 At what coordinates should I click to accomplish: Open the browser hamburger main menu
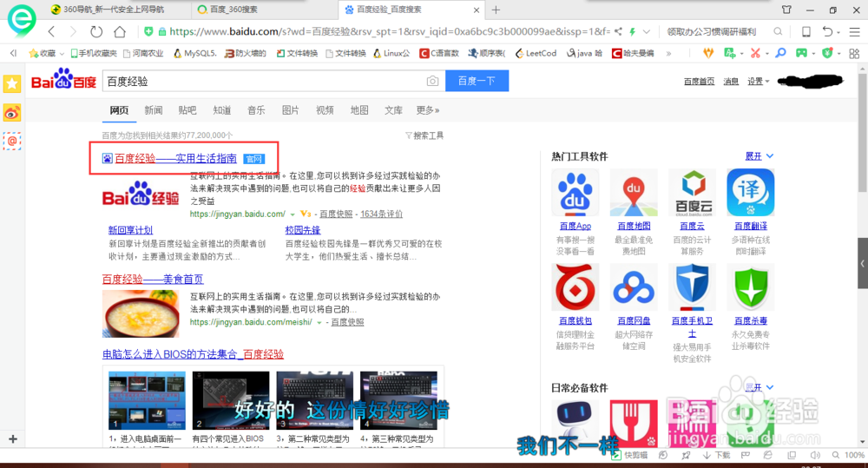point(855,31)
